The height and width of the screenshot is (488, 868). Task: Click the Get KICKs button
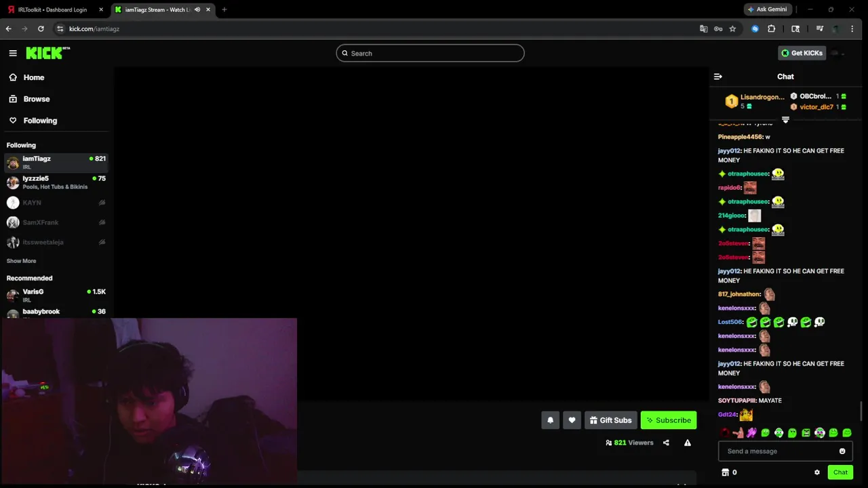(x=802, y=53)
